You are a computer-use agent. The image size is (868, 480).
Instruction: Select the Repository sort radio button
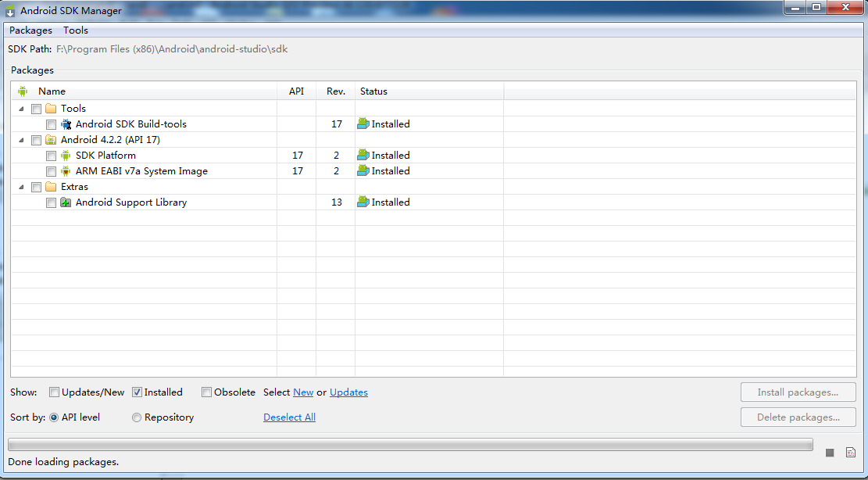point(137,418)
